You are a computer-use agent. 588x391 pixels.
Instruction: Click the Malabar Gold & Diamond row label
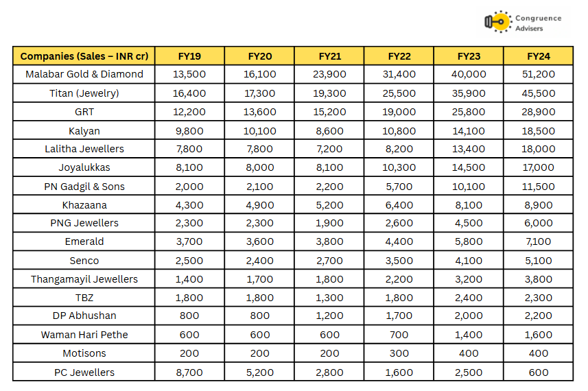pos(84,74)
